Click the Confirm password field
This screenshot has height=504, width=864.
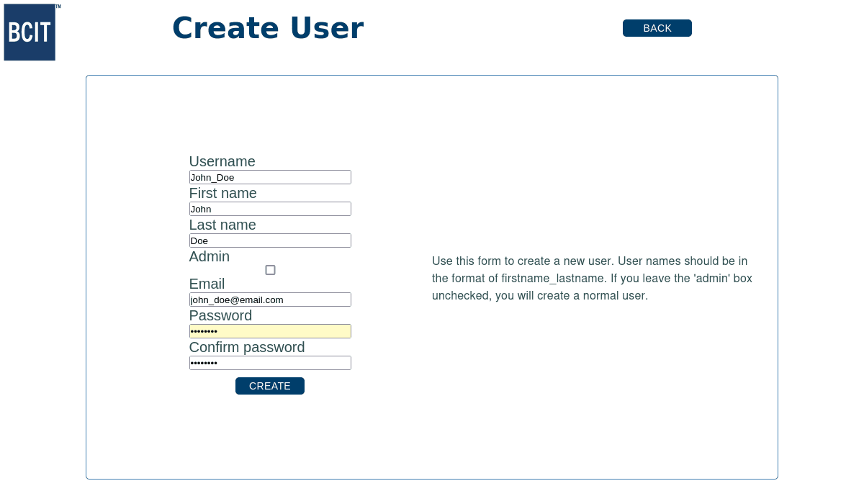(270, 363)
